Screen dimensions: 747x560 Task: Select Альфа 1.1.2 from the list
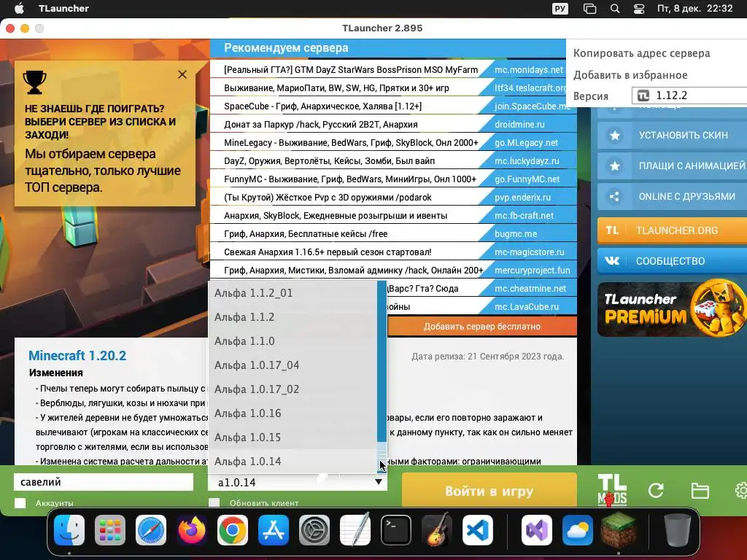[293, 316]
